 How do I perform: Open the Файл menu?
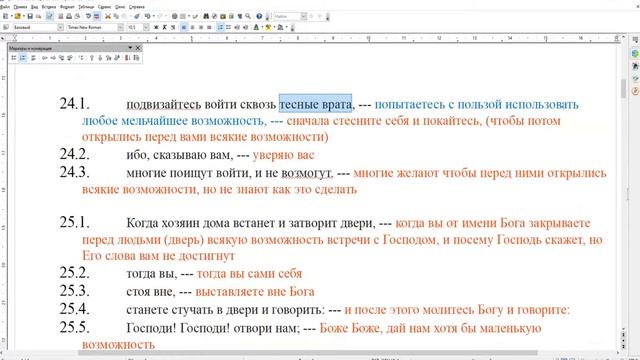[x=4, y=7]
